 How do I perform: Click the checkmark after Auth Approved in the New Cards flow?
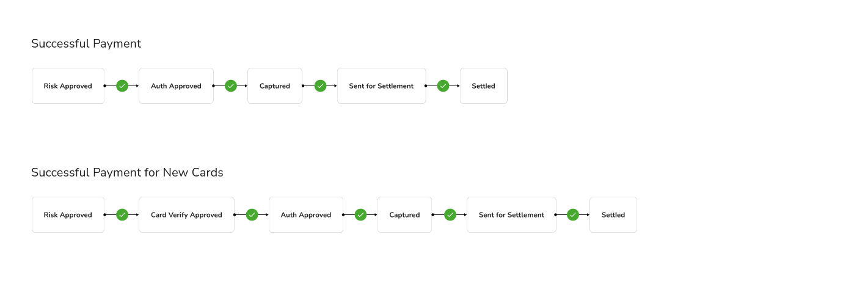(x=361, y=215)
